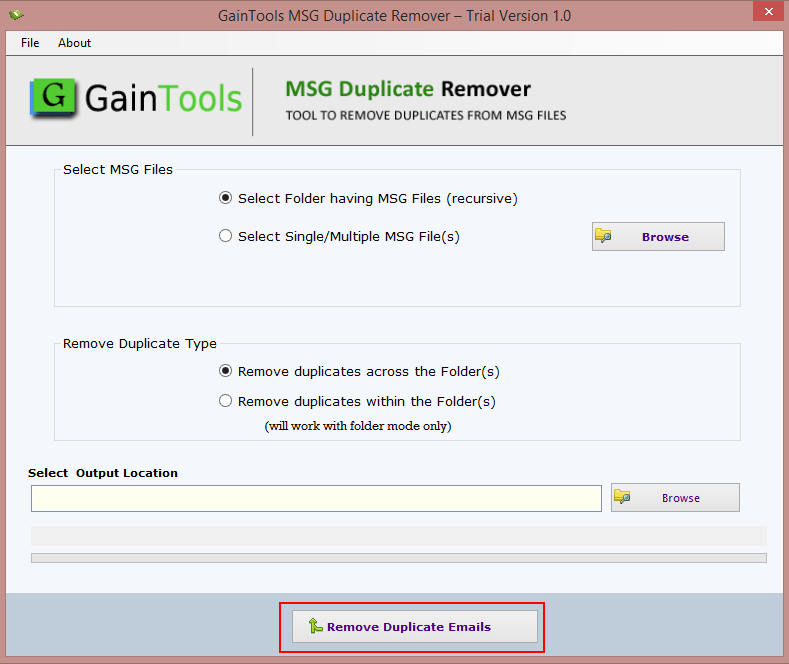Open the About menu
Image resolution: width=789 pixels, height=664 pixels.
(74, 43)
